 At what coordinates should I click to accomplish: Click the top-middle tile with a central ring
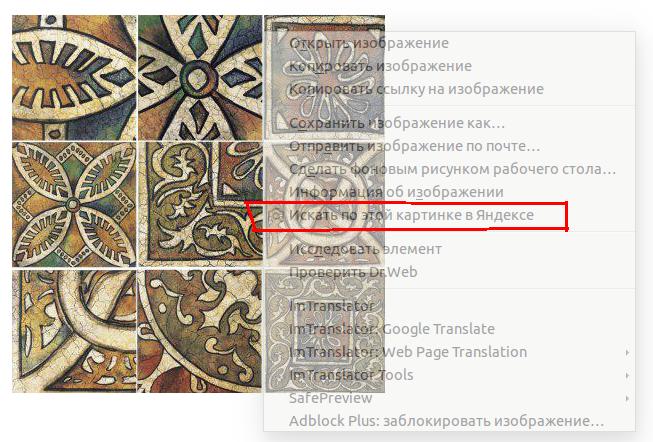(200, 77)
